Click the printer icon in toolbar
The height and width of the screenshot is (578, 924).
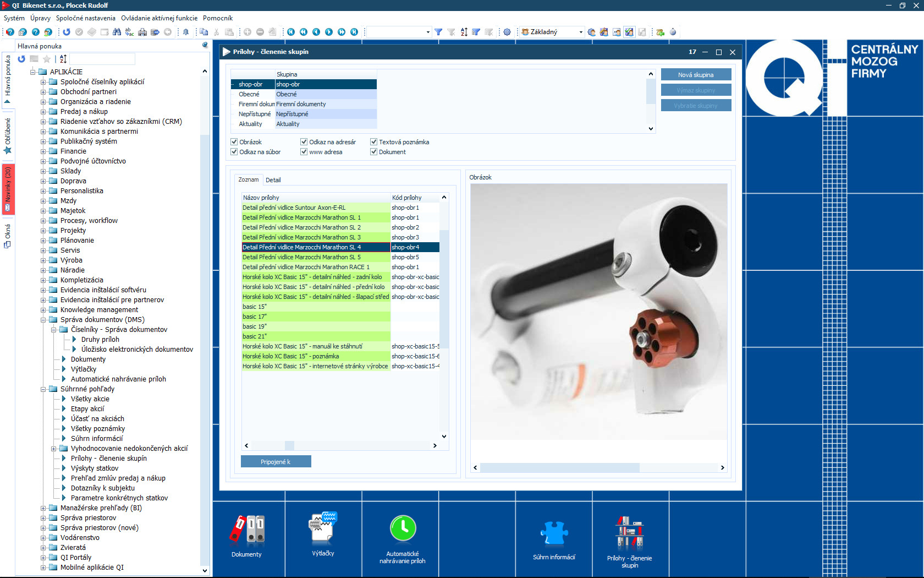[x=142, y=32]
